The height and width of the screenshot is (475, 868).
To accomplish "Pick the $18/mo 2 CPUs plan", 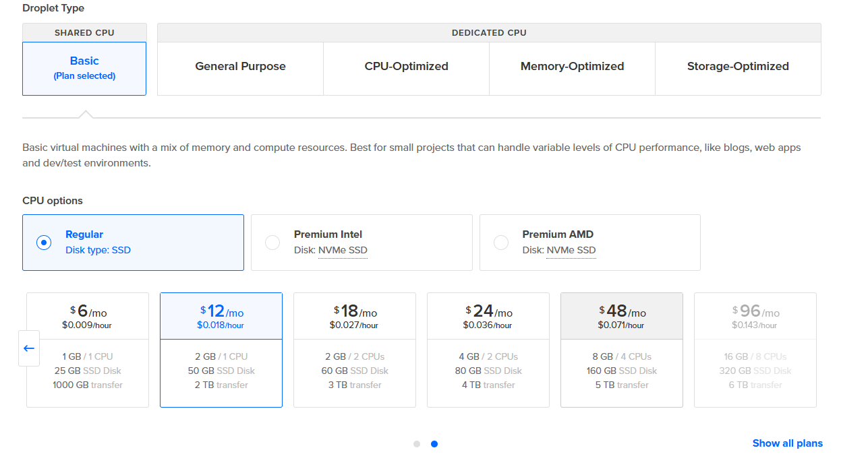I will [x=355, y=350].
